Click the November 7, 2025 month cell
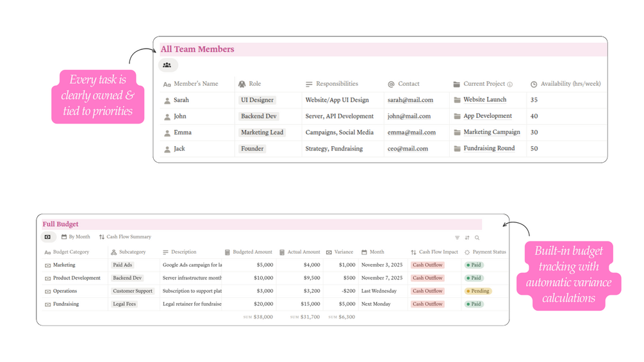644x362 pixels. point(382,278)
